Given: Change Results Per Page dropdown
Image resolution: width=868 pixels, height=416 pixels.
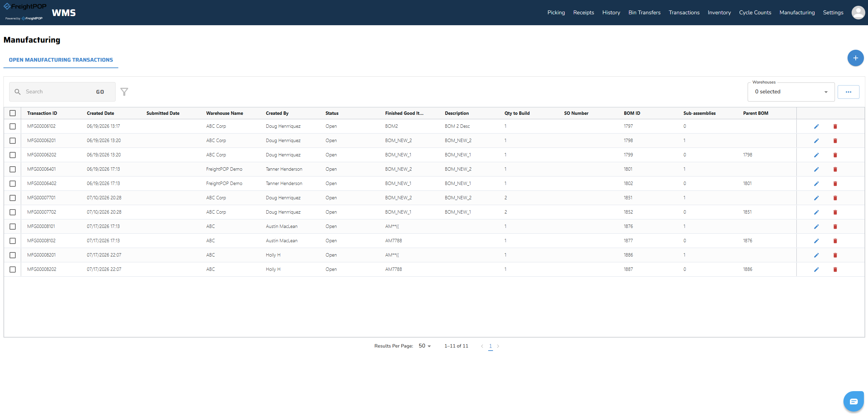Looking at the screenshot, I should (424, 346).
